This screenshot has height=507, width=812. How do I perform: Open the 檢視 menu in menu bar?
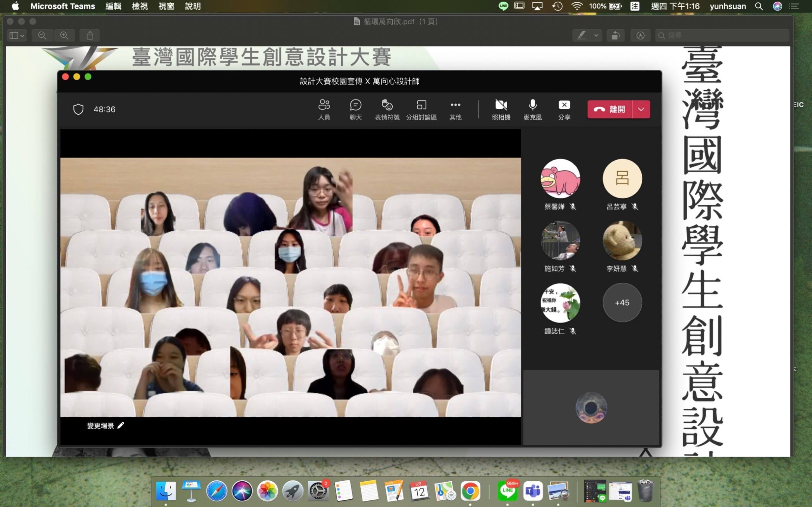click(x=140, y=6)
